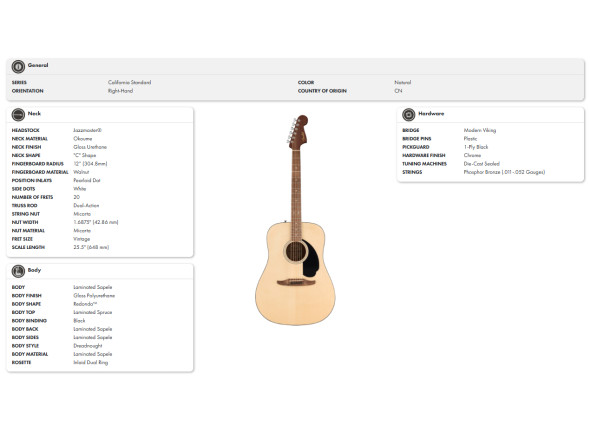Click the 'FINGERBOARD MATERIAL' label

40,172
